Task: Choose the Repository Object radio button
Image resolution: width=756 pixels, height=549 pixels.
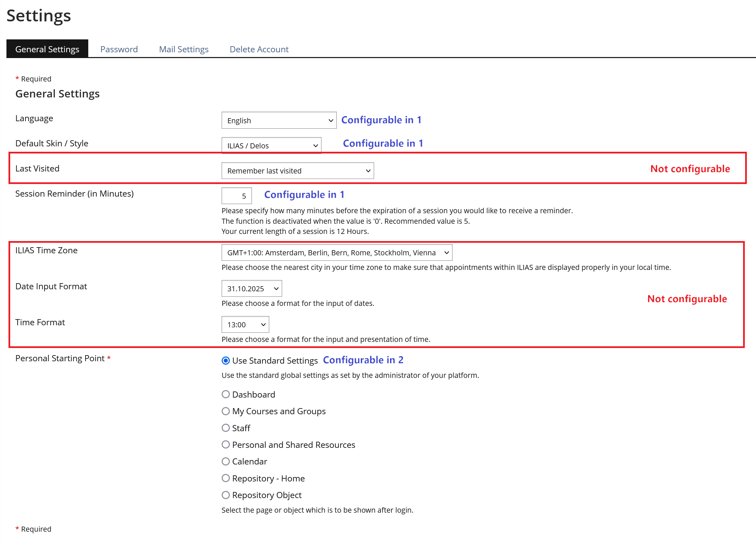Action: click(x=226, y=495)
